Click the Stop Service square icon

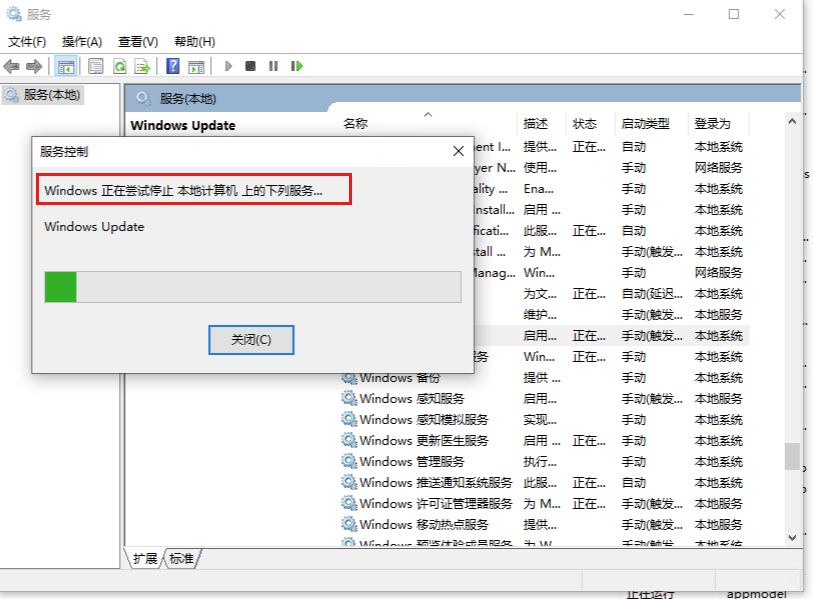[250, 66]
